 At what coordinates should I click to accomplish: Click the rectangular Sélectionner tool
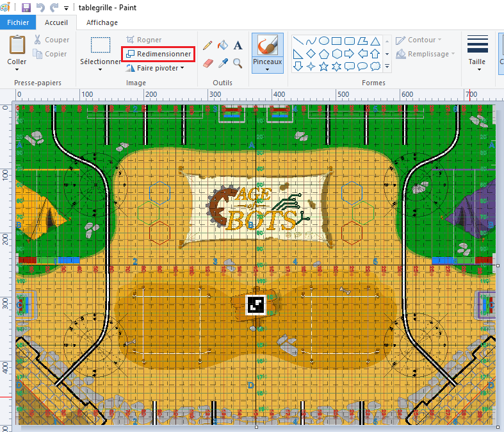[x=101, y=45]
